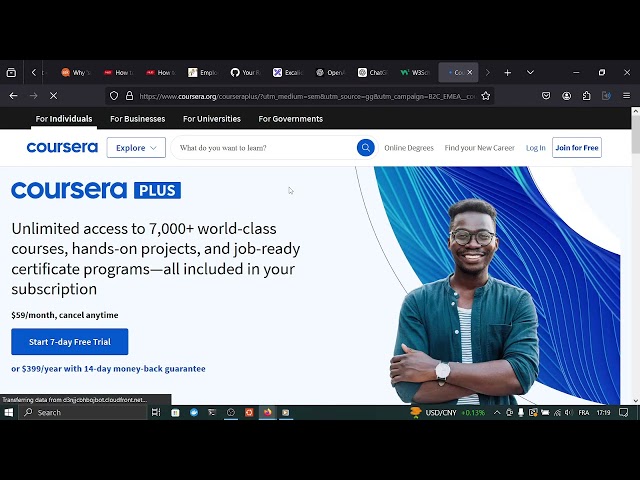Switch to the Excalidraw tab

(x=288, y=73)
